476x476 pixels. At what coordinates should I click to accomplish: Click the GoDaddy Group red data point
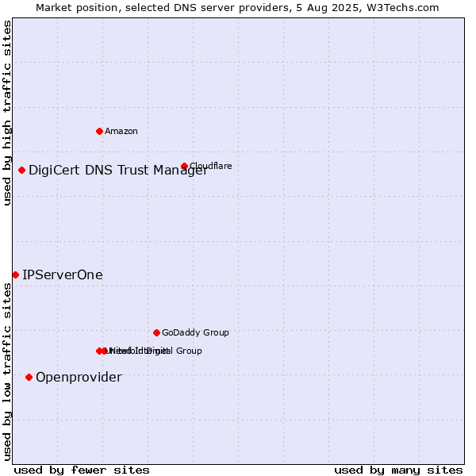pyautogui.click(x=156, y=332)
